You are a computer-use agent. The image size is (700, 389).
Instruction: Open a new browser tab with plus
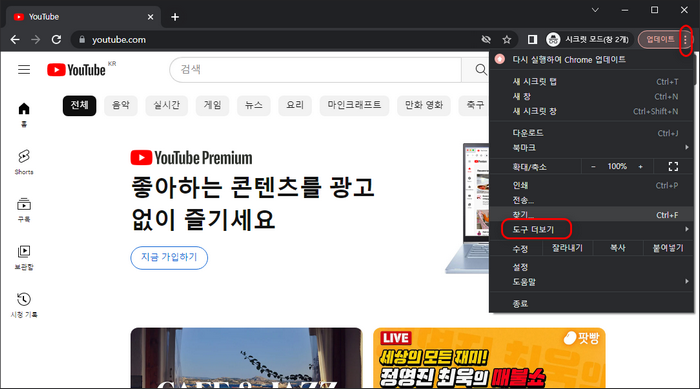click(175, 17)
